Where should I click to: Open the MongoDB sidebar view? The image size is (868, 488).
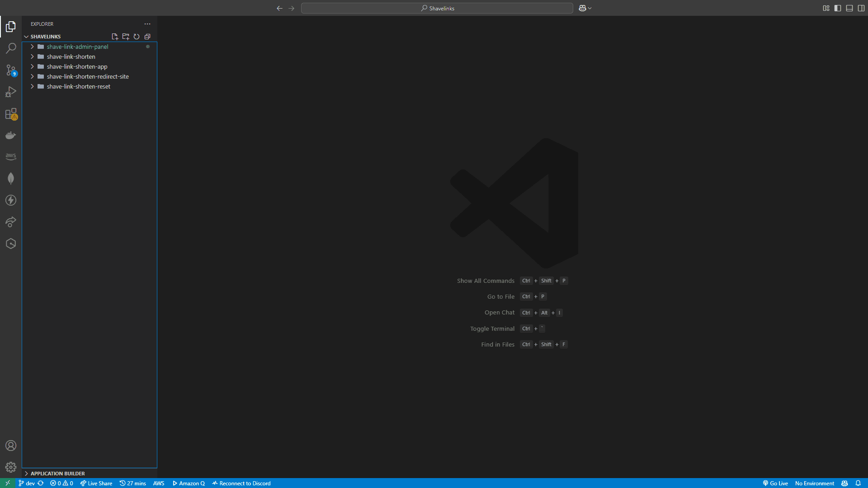coord(11,178)
